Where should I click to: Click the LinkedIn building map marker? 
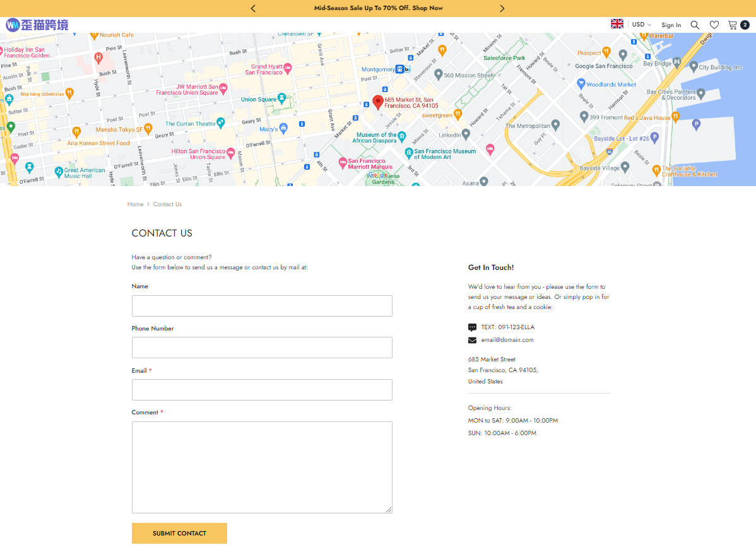click(466, 134)
